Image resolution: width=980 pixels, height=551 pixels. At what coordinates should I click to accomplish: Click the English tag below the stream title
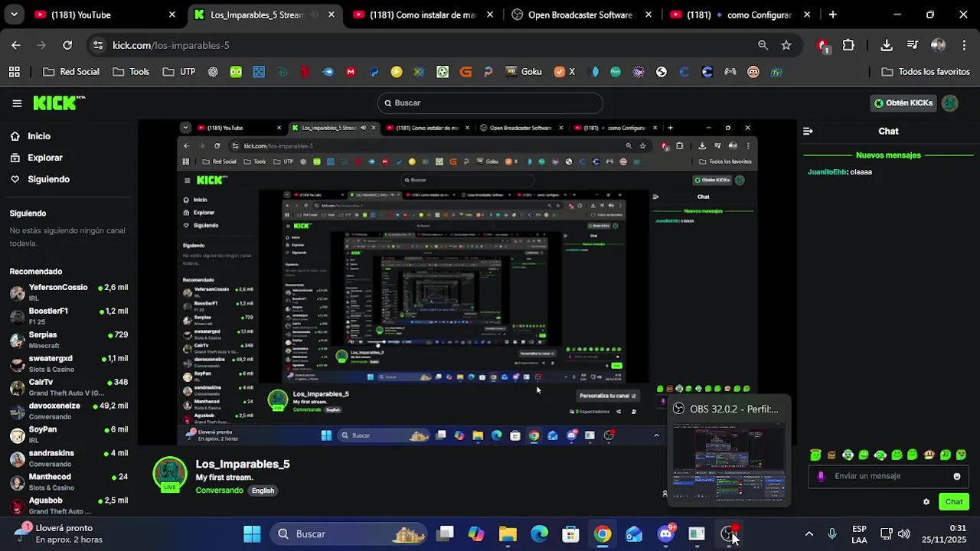coord(263,491)
